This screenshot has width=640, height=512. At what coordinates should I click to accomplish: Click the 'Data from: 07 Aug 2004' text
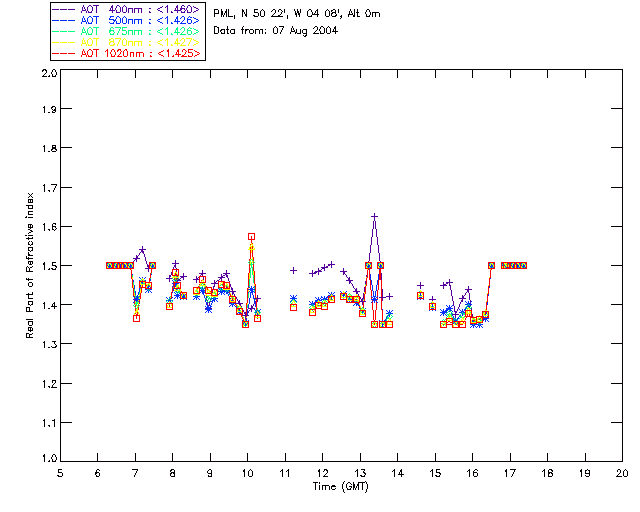tap(276, 31)
